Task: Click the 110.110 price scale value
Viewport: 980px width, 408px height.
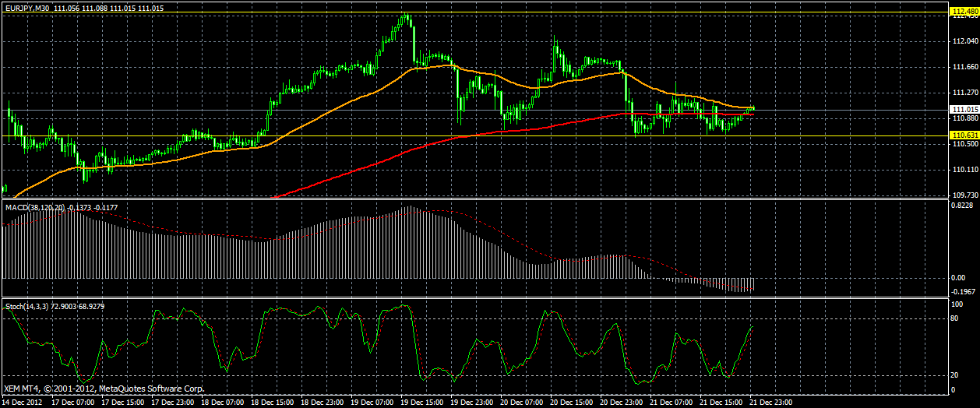Action: click(x=964, y=170)
